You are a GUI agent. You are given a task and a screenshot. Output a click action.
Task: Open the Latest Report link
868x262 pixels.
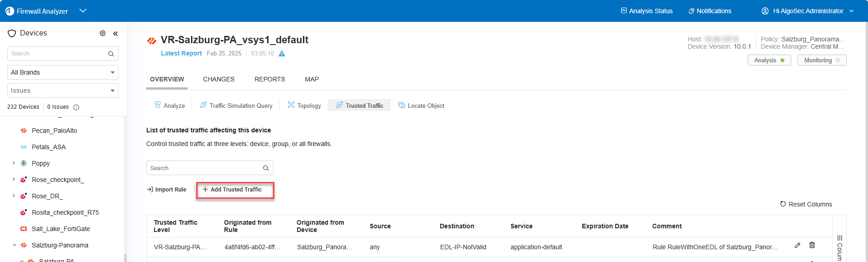coord(181,53)
